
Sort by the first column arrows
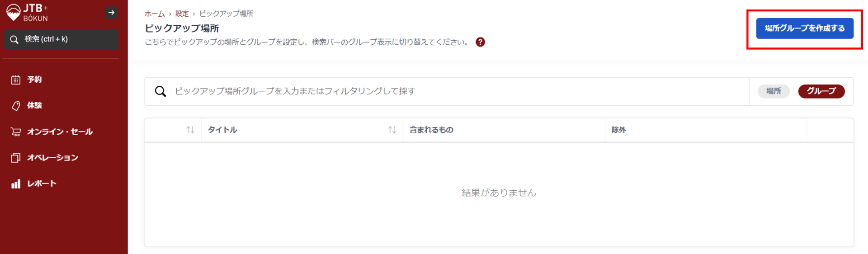coord(190,130)
